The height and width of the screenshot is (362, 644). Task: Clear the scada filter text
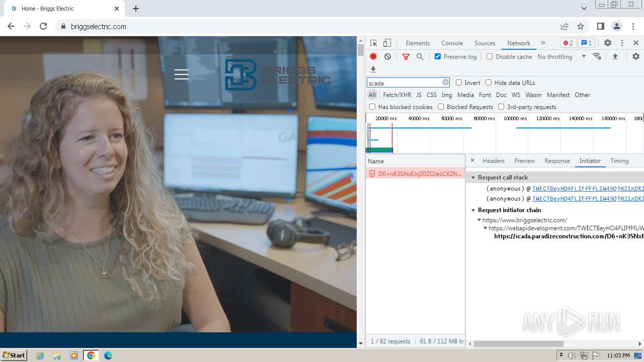click(445, 82)
